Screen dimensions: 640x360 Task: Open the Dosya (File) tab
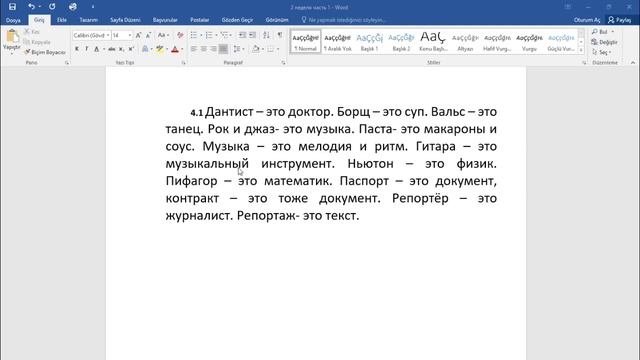click(13, 20)
